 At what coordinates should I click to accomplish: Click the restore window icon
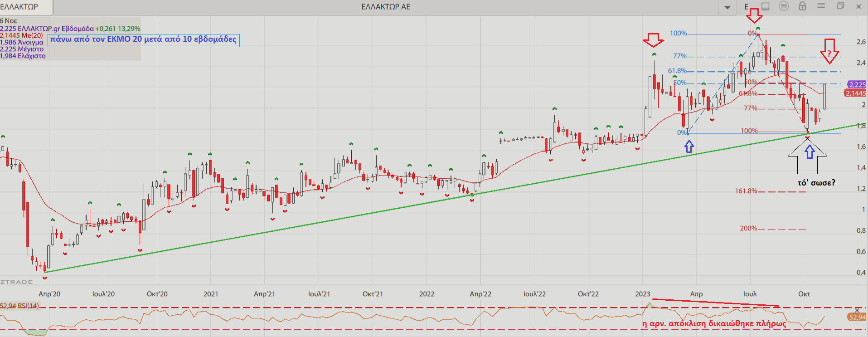point(840,6)
